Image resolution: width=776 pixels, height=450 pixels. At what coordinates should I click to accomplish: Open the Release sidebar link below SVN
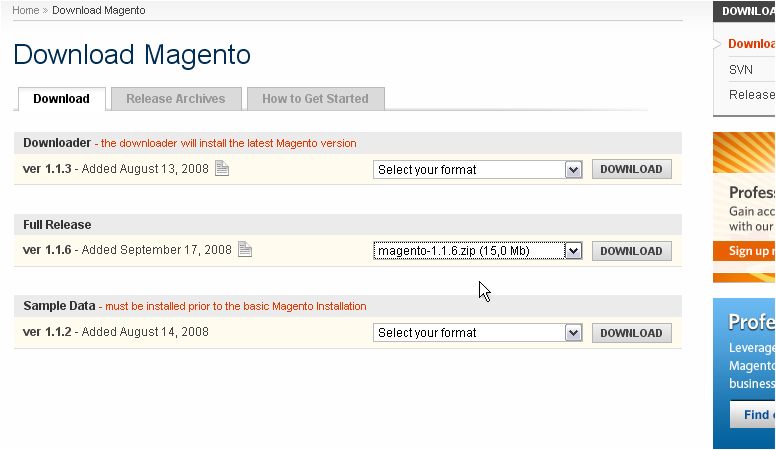[x=752, y=95]
